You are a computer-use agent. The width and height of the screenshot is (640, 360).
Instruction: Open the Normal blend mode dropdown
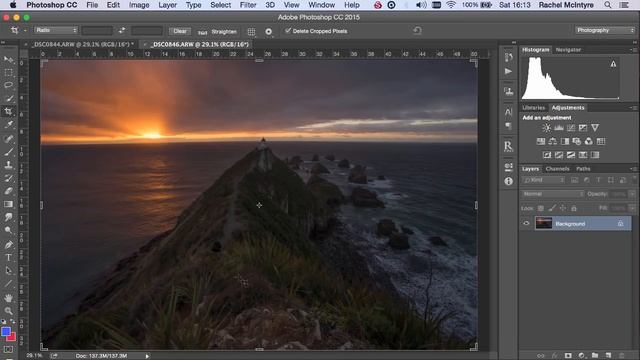tap(553, 194)
